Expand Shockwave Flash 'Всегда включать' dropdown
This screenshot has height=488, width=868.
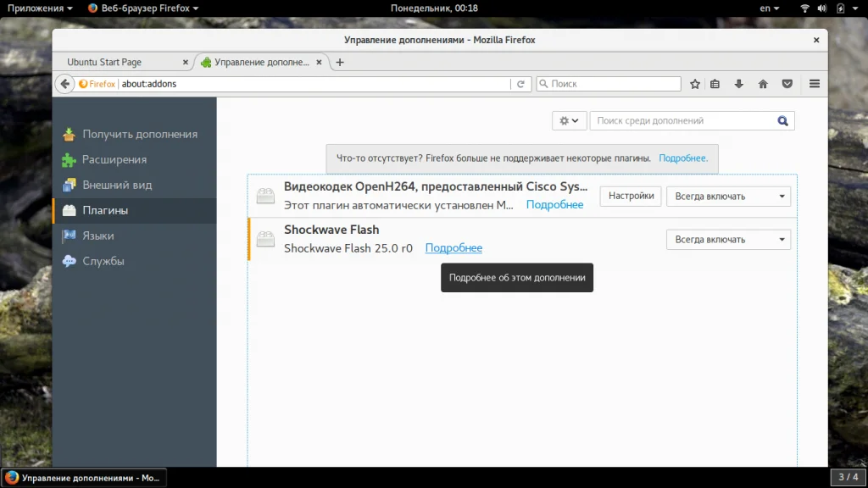(728, 240)
